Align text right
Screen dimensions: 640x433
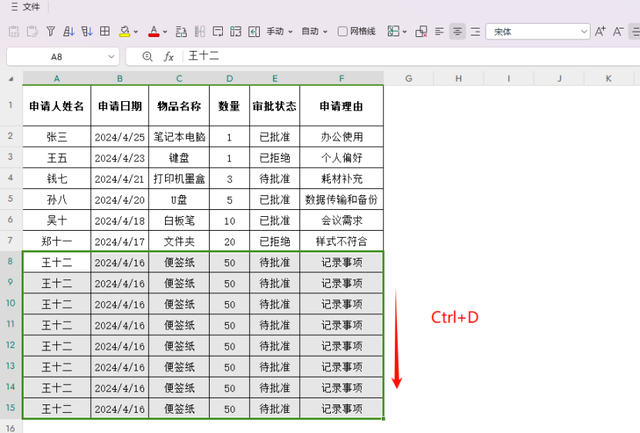[475, 31]
